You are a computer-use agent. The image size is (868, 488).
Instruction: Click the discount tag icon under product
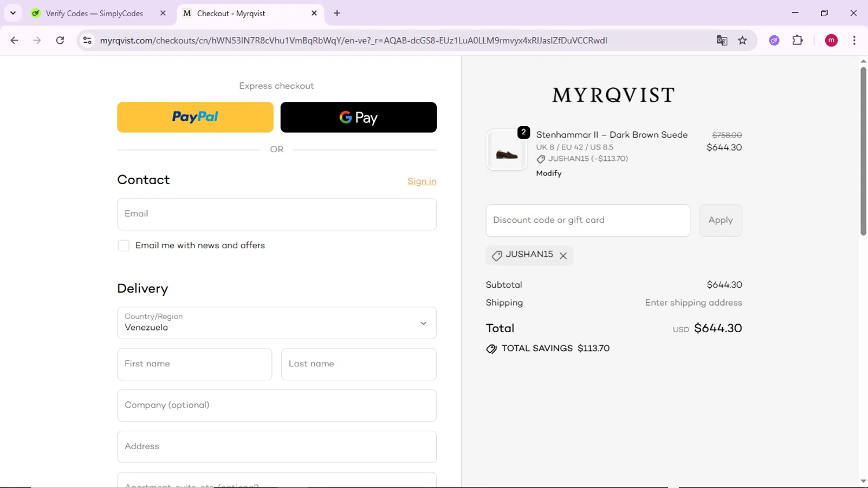point(540,159)
